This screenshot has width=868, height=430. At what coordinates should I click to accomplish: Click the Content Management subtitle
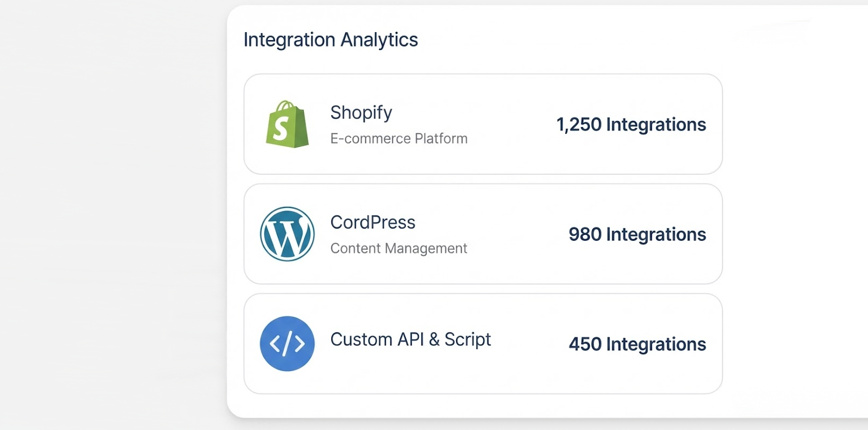pos(399,248)
